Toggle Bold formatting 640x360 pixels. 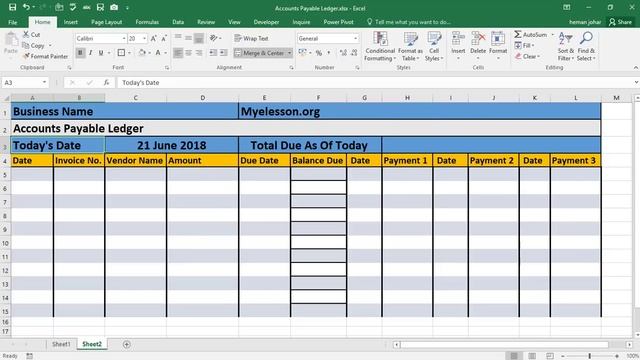pyautogui.click(x=80, y=53)
